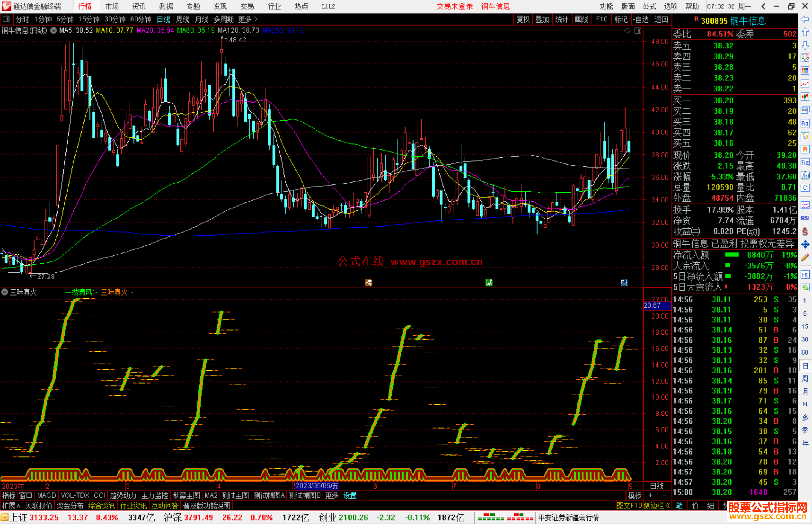The height and width of the screenshot is (524, 812).
Task: Expand the 更多 period options
Action: [247, 19]
